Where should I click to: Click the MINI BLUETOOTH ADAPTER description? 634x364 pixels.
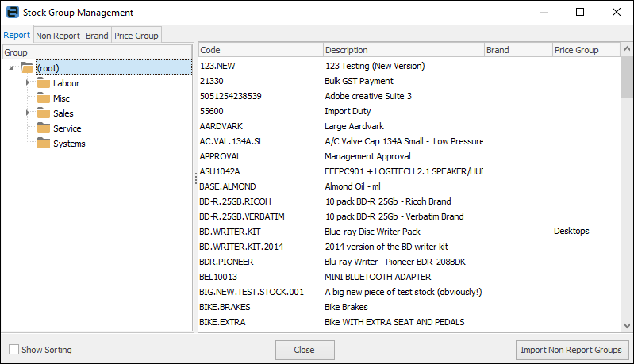coord(378,277)
